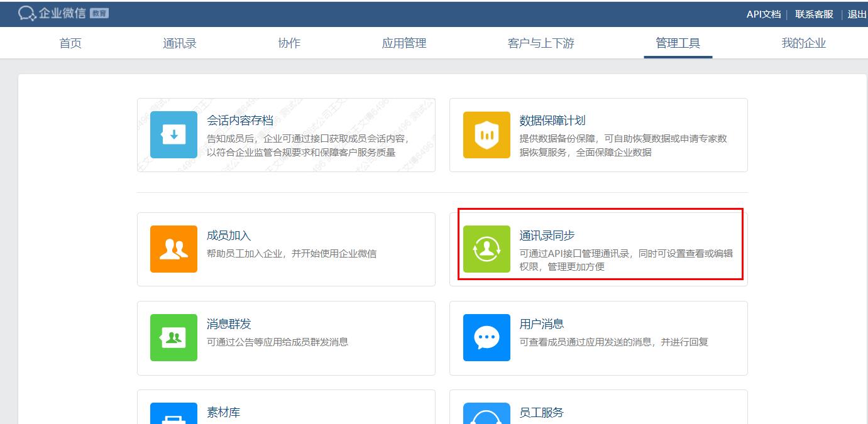Open the blue 会话内容存档 download icon
Viewport: 868px width, 424px height.
[173, 134]
